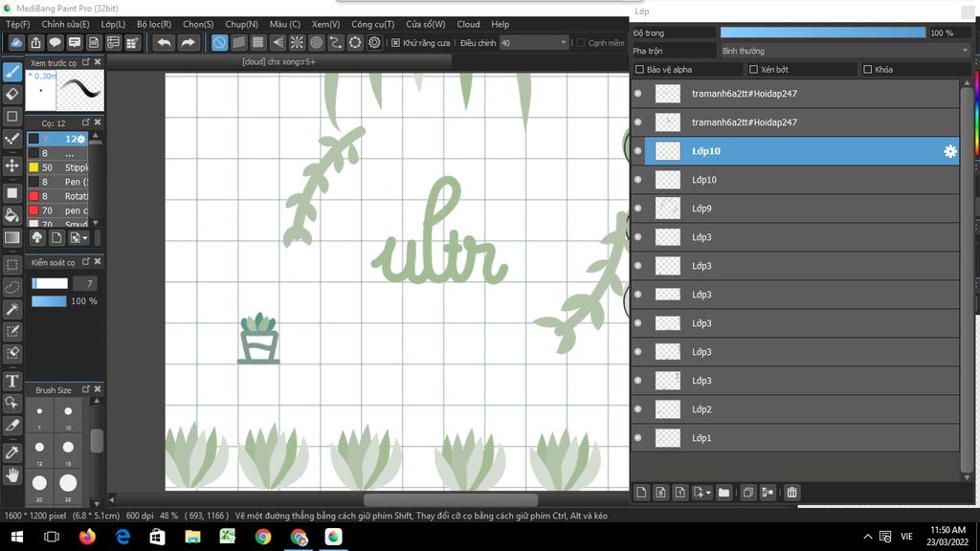Select the Hand tool
This screenshot has width=980, height=551.
(x=11, y=475)
